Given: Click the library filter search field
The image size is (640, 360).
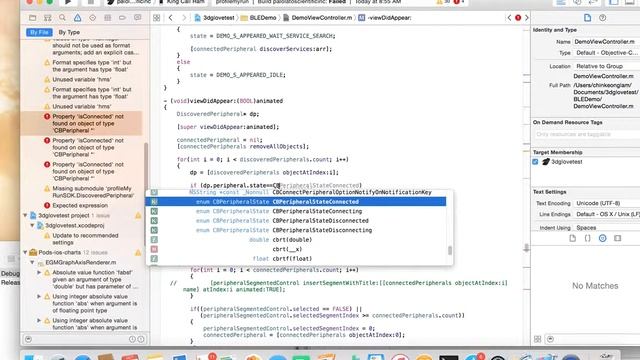Looking at the screenshot, I should point(594,339).
